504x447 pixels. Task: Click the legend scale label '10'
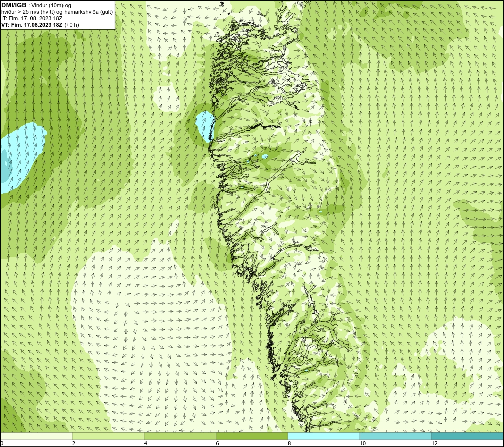(x=363, y=443)
